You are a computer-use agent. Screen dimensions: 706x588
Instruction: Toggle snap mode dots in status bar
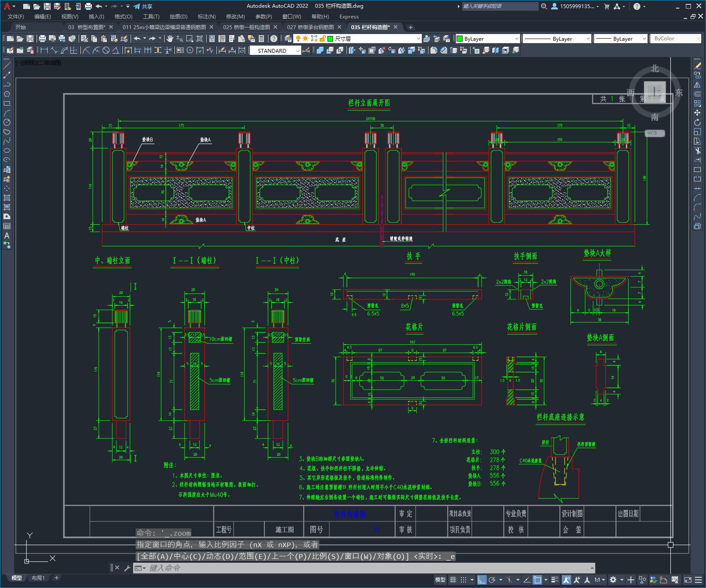point(464,579)
